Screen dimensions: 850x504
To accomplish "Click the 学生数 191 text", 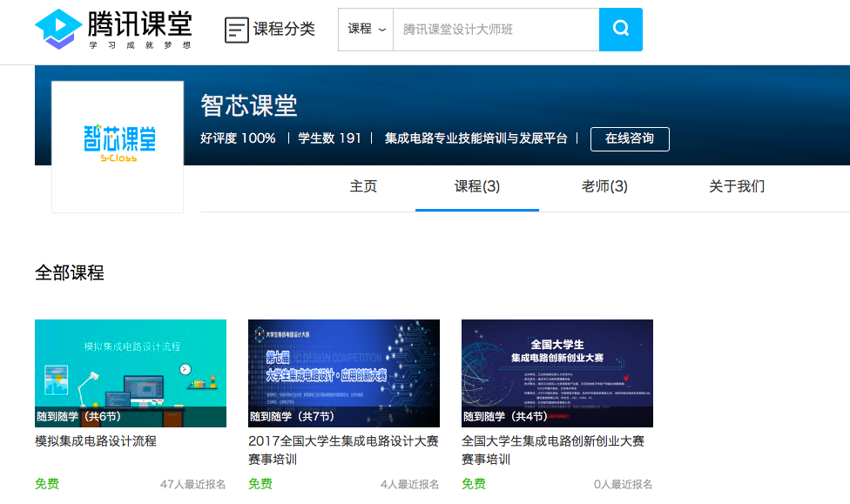I will (x=329, y=138).
